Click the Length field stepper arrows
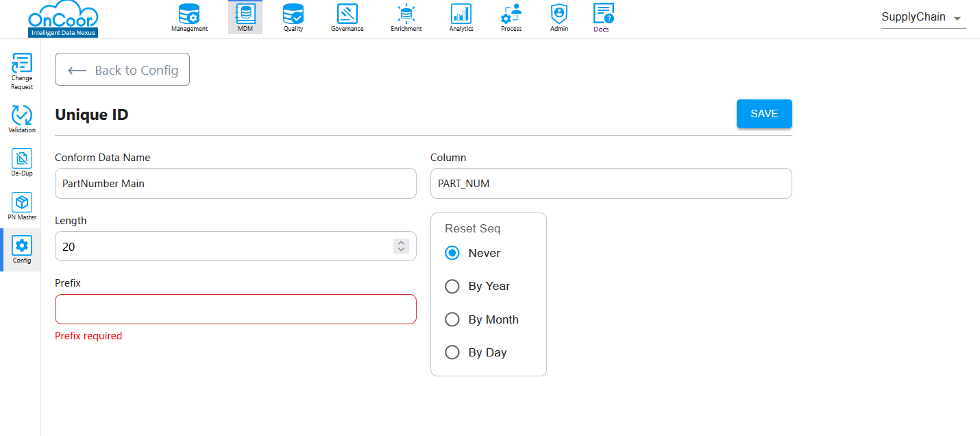The width and height of the screenshot is (980, 436). coord(402,246)
